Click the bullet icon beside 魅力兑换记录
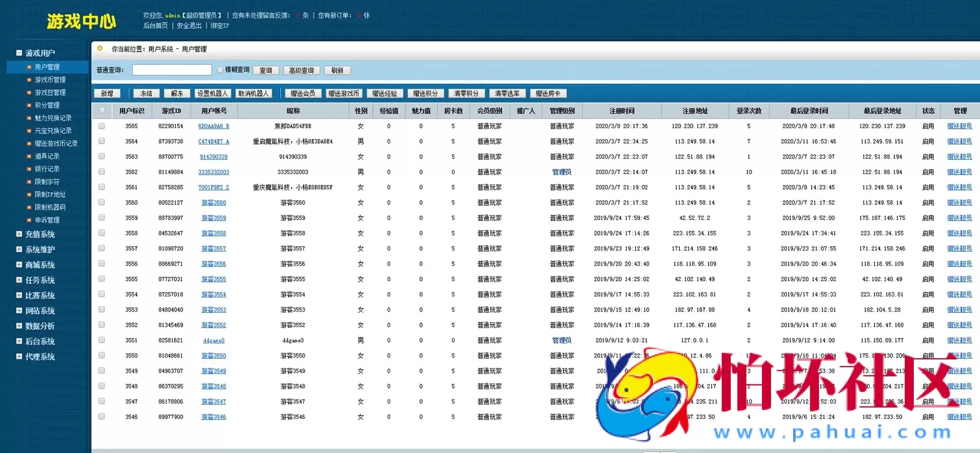 pos(29,118)
